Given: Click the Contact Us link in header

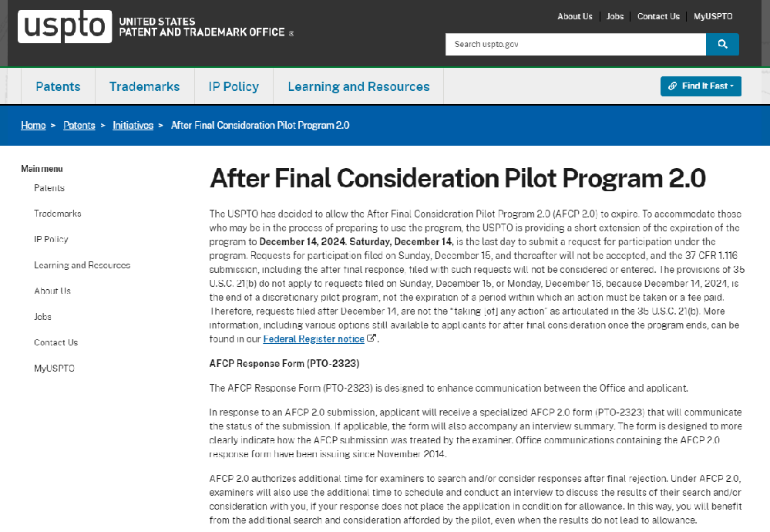Looking at the screenshot, I should click(x=658, y=16).
